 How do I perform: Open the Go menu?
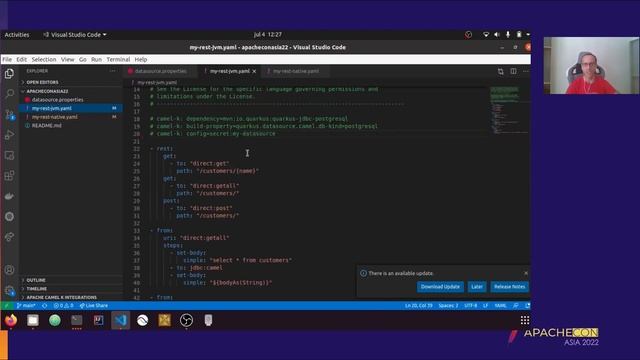click(82, 60)
